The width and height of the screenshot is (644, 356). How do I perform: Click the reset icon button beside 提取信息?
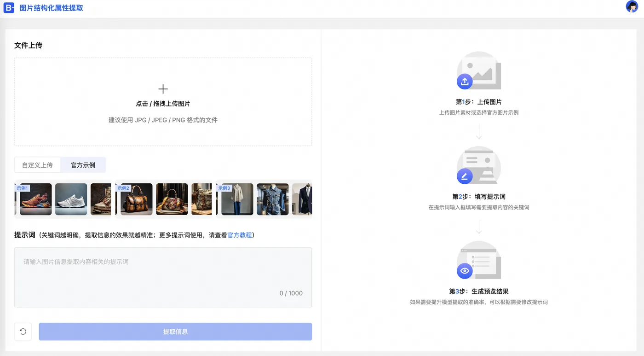[x=23, y=332]
